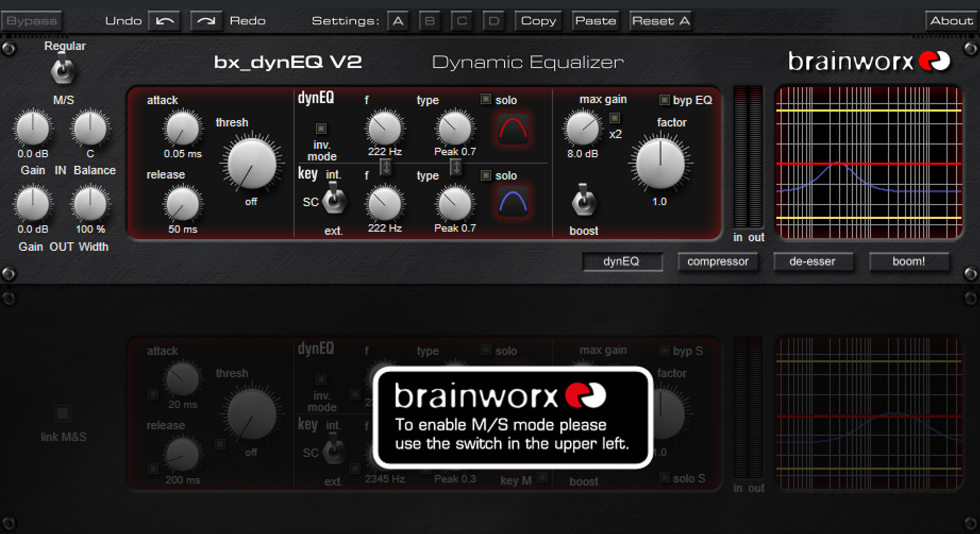This screenshot has height=534, width=980.
Task: Click the release knob at 50 ms
Action: pyautogui.click(x=182, y=204)
